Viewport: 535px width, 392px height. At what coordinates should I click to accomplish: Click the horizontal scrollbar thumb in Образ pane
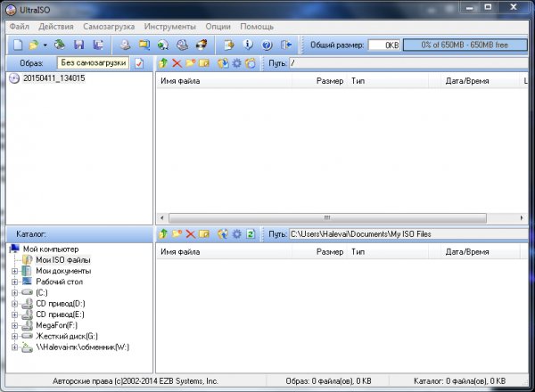tap(327, 217)
